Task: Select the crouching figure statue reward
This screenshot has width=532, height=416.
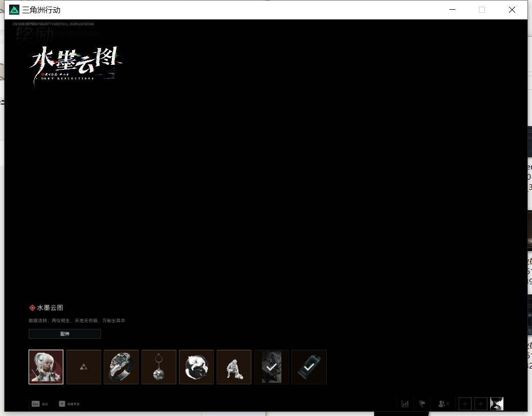Action: click(234, 367)
